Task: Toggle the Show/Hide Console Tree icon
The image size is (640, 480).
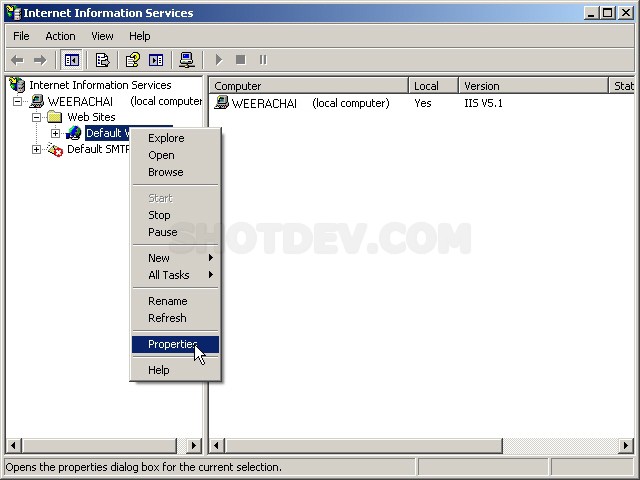Action: point(71,60)
